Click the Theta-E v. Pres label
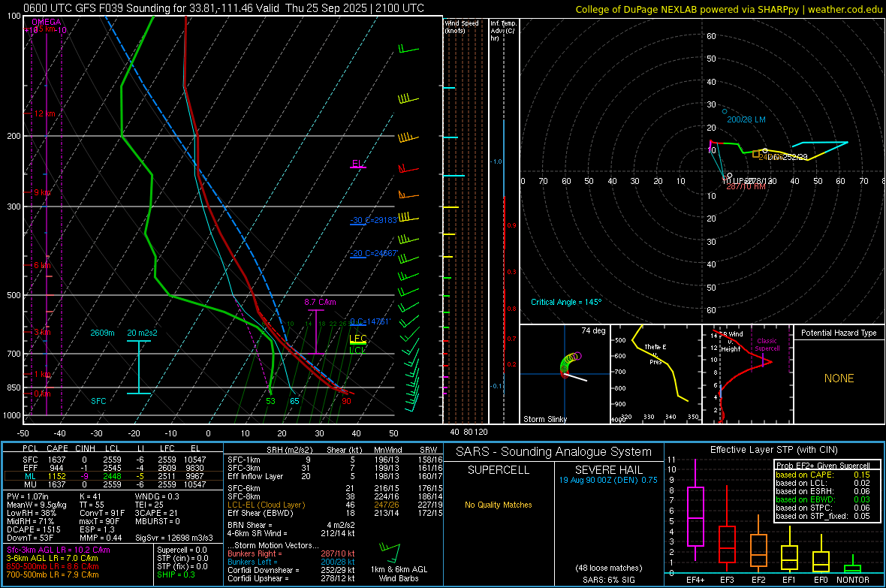Screen dimensions: 886x588 click(655, 354)
